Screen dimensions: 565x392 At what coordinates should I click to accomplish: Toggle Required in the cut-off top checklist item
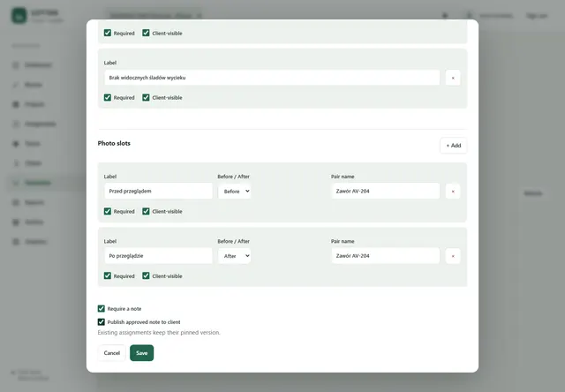point(108,33)
